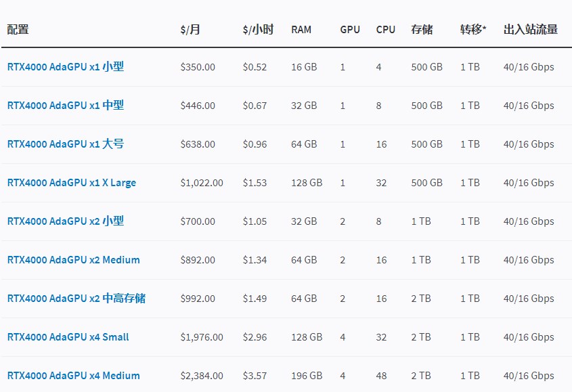Select the $1,976.00 monthly price cell
The height and width of the screenshot is (392, 572).
(x=202, y=337)
